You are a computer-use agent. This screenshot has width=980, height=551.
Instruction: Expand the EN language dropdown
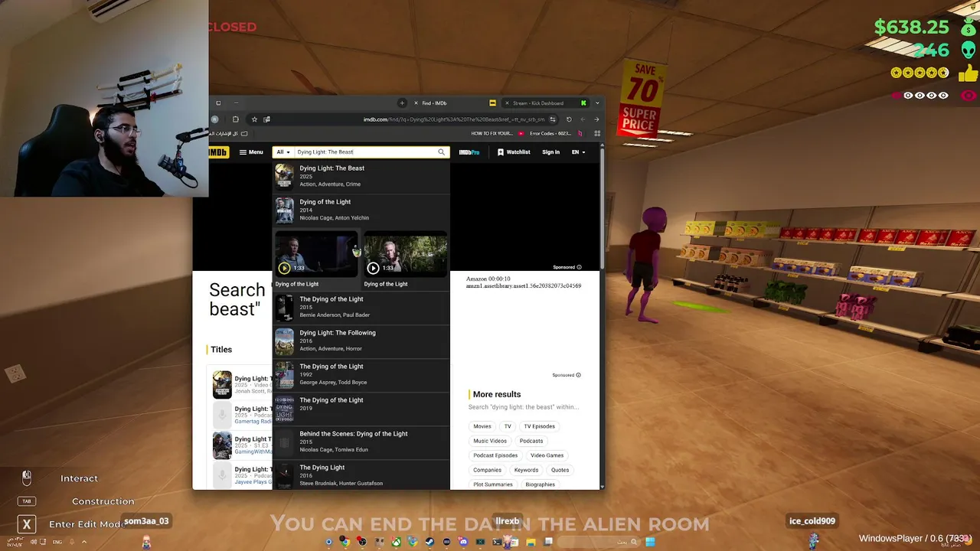[x=578, y=152]
